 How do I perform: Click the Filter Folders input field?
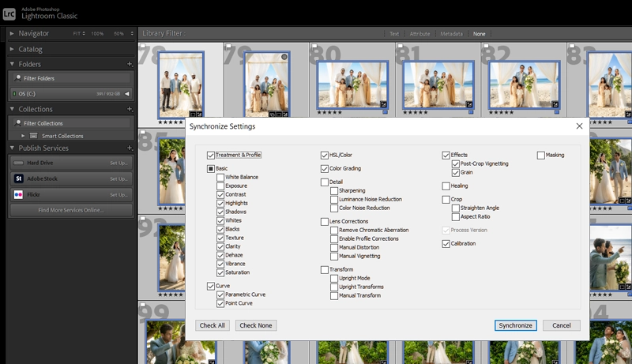71,78
